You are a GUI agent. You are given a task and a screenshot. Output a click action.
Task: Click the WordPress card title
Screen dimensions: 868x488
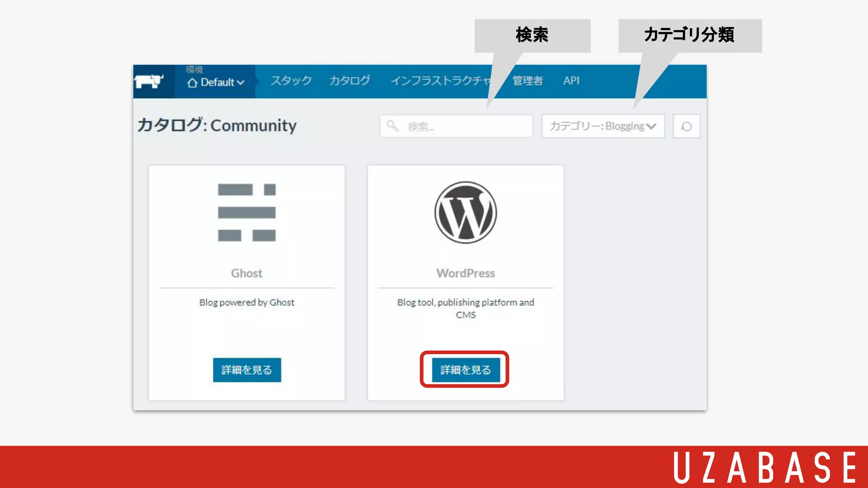pyautogui.click(x=465, y=273)
